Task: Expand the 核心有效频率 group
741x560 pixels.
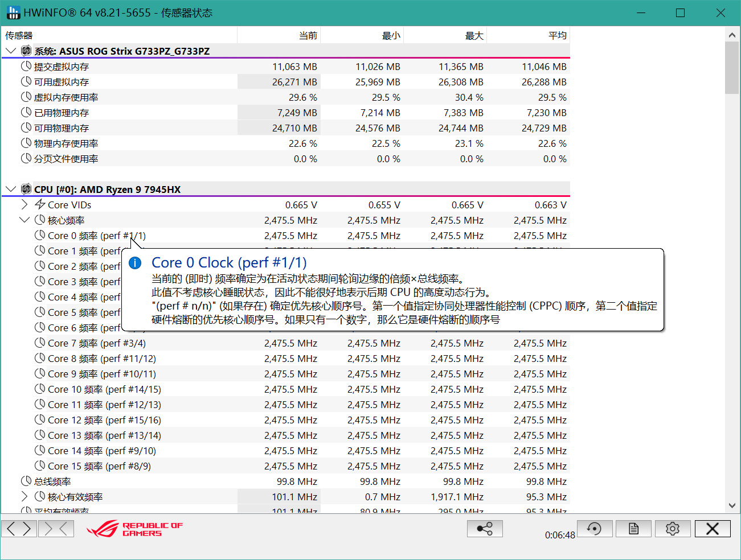Action: pos(24,496)
